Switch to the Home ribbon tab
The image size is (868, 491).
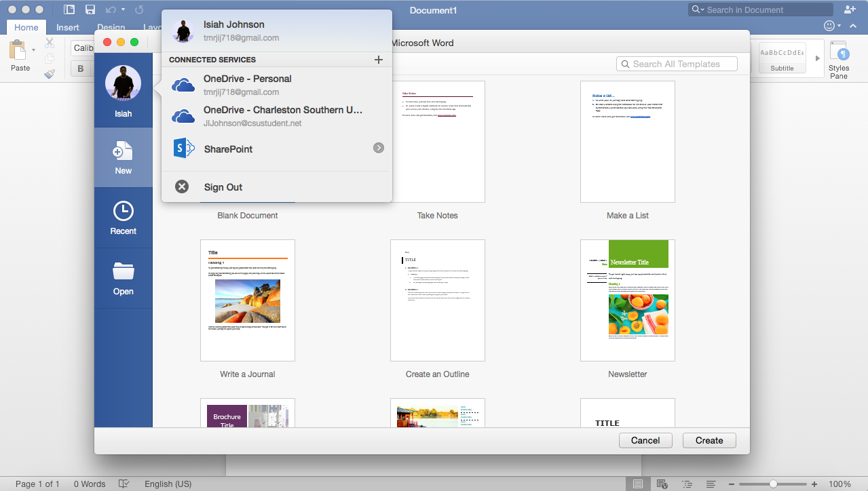[x=26, y=27]
